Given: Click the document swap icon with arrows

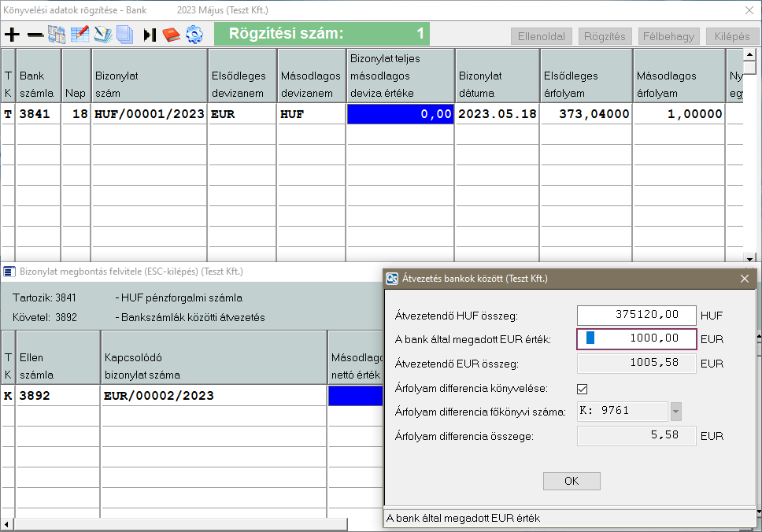Looking at the screenshot, I should (57, 35).
